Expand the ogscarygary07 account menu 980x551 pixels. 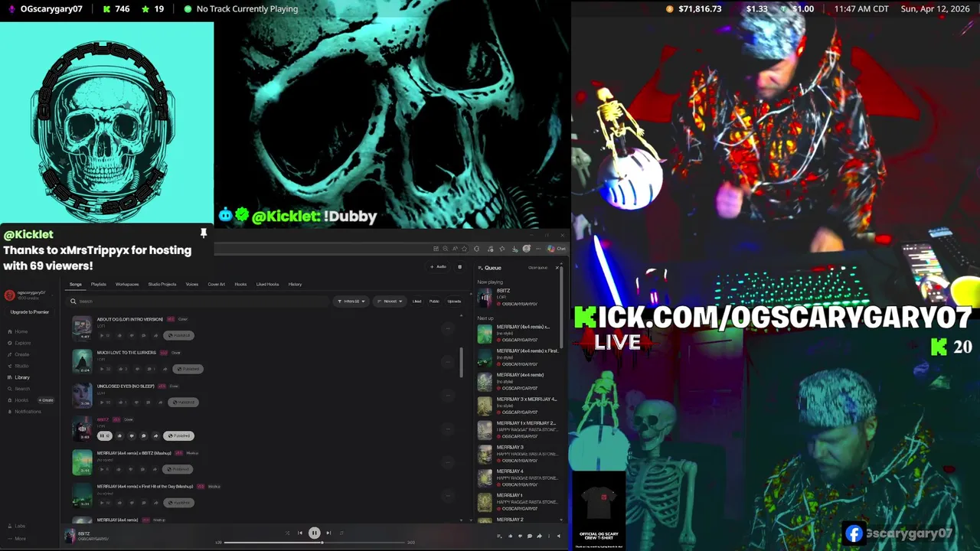pos(31,295)
